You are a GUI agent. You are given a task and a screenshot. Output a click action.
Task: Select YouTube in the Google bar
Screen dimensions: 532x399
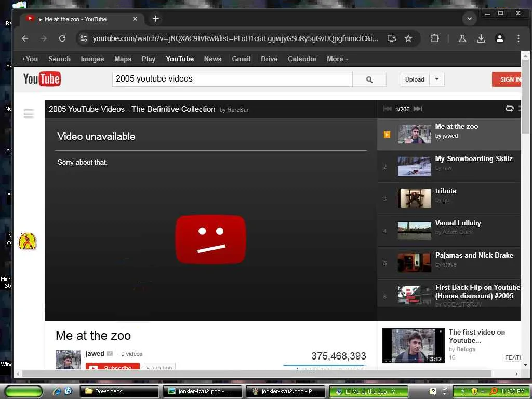click(180, 59)
